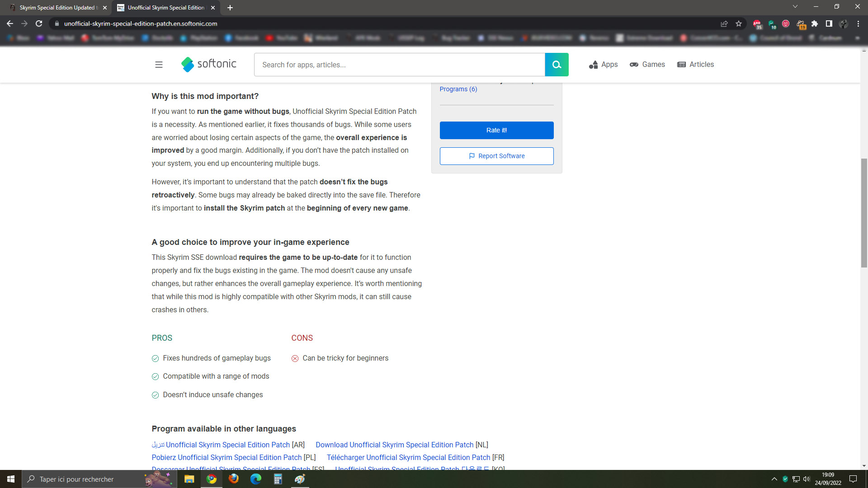Image resolution: width=868 pixels, height=488 pixels.
Task: Open the green shield extension with badge 10
Action: point(772,24)
